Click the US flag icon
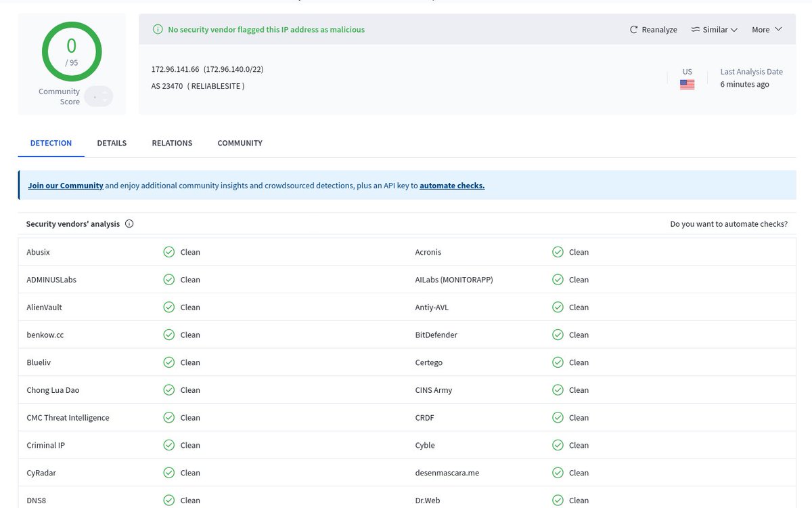Screen dimensions: 812x508 pyautogui.click(x=687, y=85)
